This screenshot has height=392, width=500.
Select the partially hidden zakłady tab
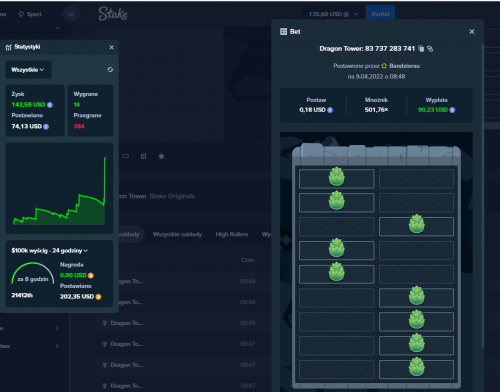coord(129,234)
